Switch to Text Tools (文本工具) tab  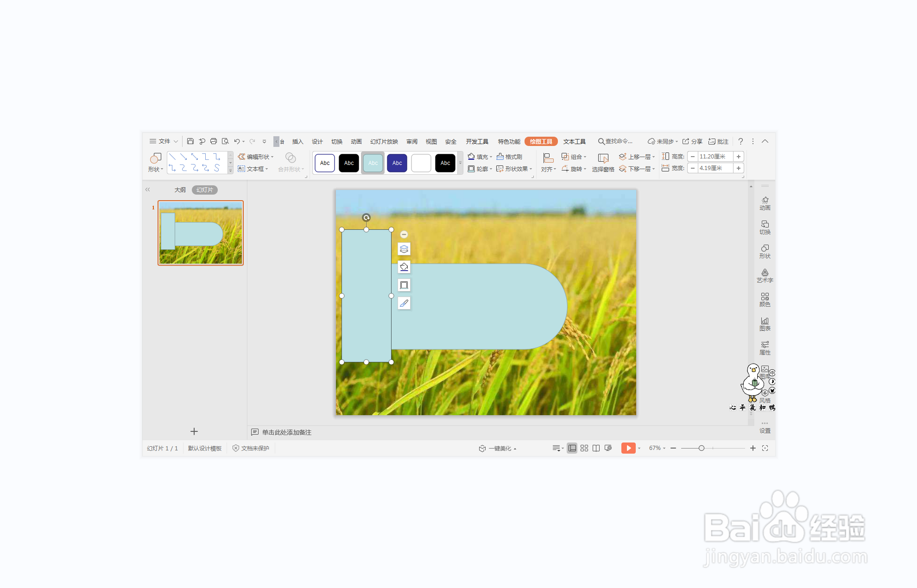point(574,142)
